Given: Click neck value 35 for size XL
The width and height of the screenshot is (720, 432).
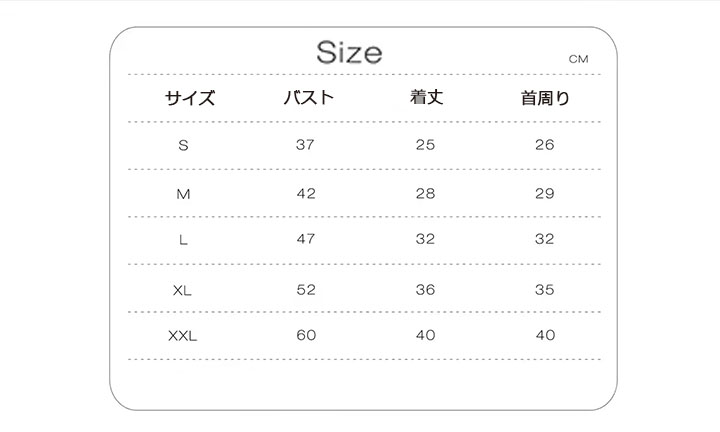Looking at the screenshot, I should point(545,290).
